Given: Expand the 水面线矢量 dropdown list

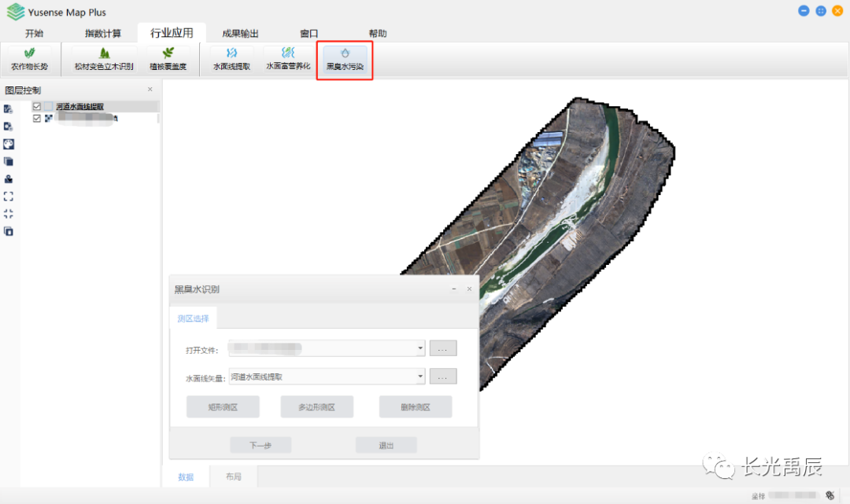Looking at the screenshot, I should click(420, 377).
